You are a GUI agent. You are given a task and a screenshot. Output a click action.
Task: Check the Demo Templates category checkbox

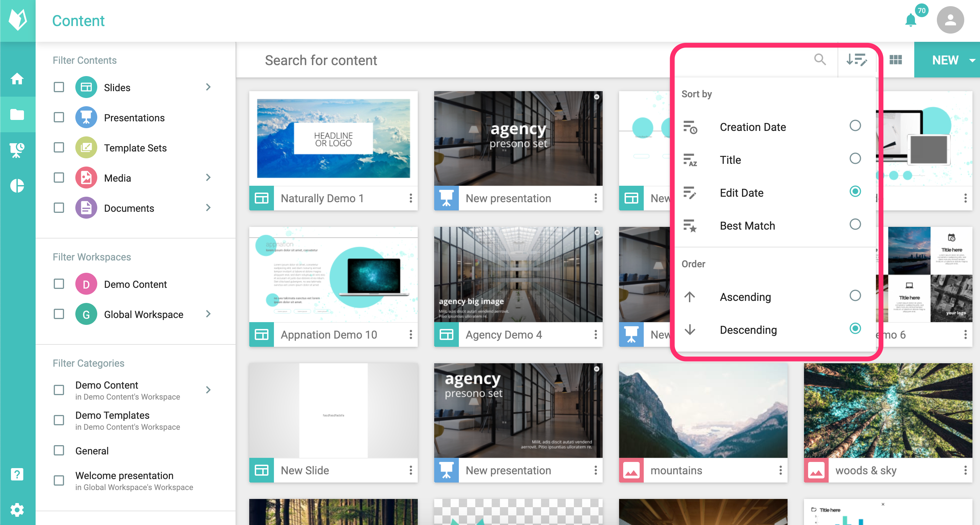pos(59,420)
